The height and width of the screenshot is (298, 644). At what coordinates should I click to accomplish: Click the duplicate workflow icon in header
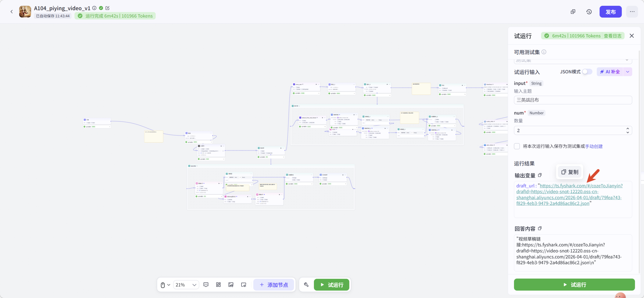(573, 12)
